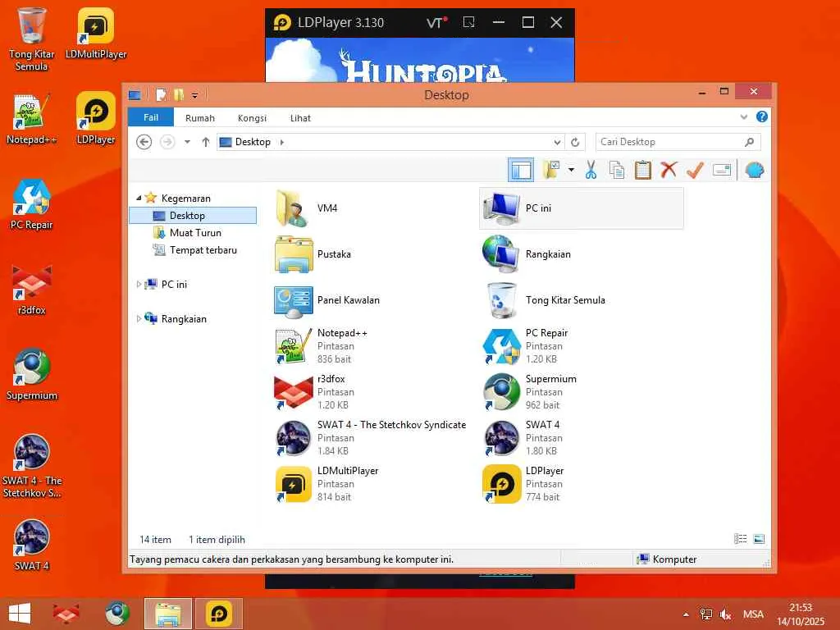
Task: Click the muted volume tray icon
Action: 726,614
